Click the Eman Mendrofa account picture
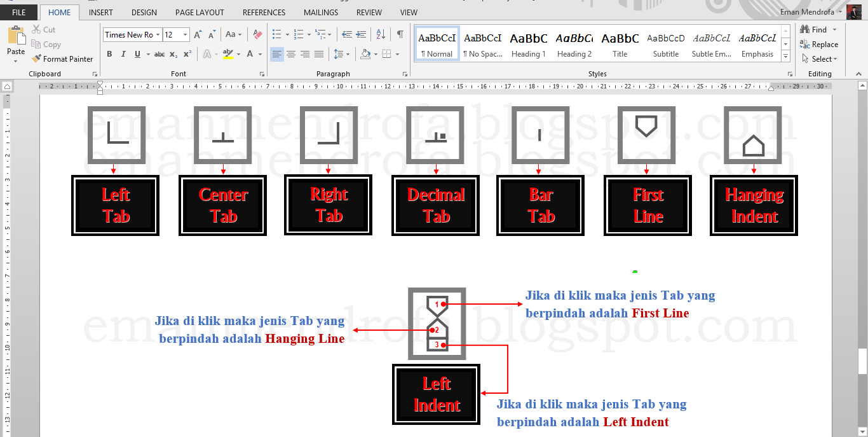The width and height of the screenshot is (868, 437). click(854, 12)
